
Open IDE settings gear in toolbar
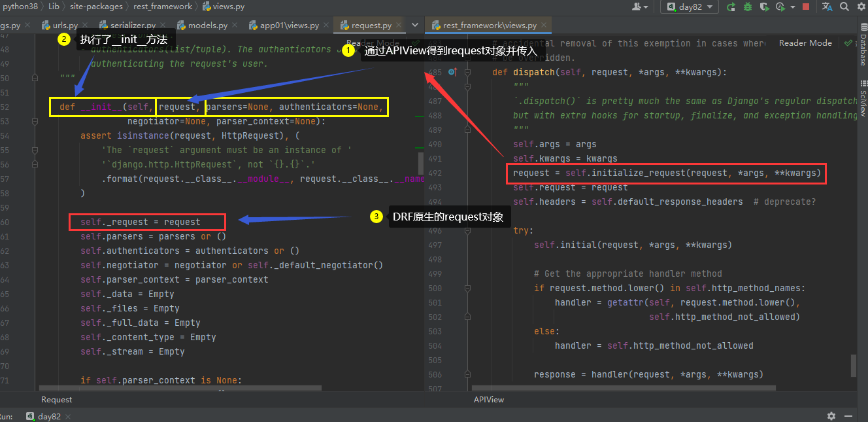click(861, 7)
